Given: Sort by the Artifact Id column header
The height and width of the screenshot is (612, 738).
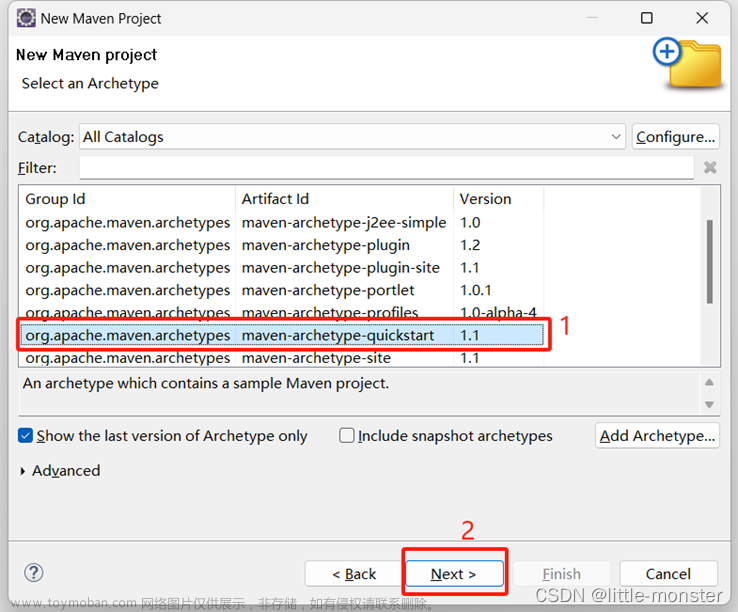Looking at the screenshot, I should pos(344,199).
